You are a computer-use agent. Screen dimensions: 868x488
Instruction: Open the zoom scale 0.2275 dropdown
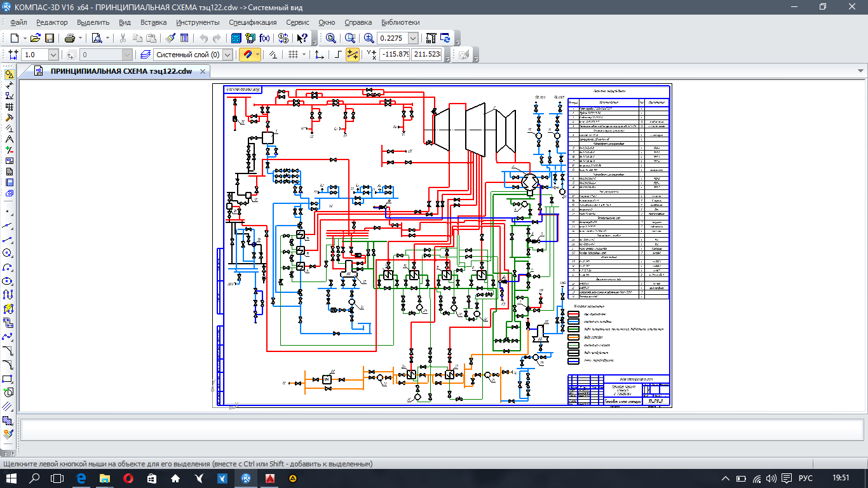(414, 38)
